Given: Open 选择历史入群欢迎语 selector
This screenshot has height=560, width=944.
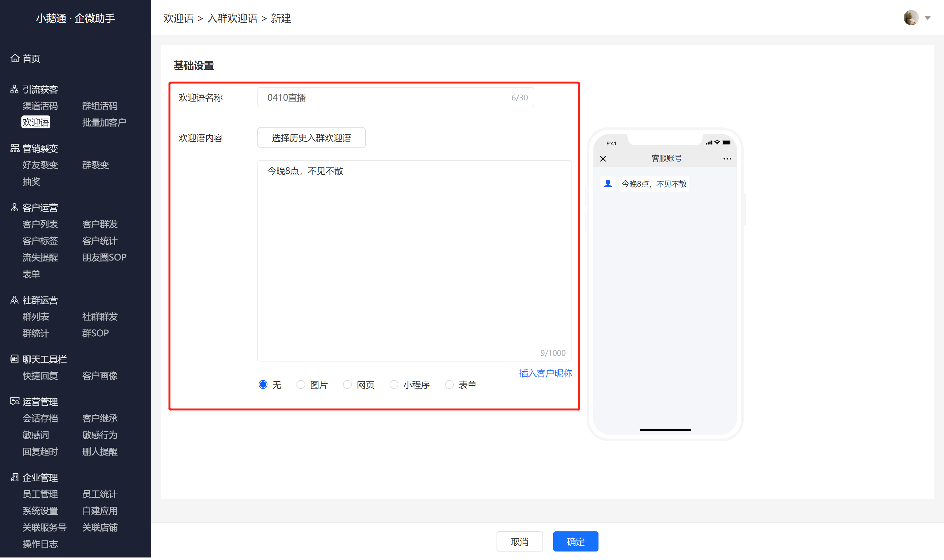Looking at the screenshot, I should click(x=311, y=138).
